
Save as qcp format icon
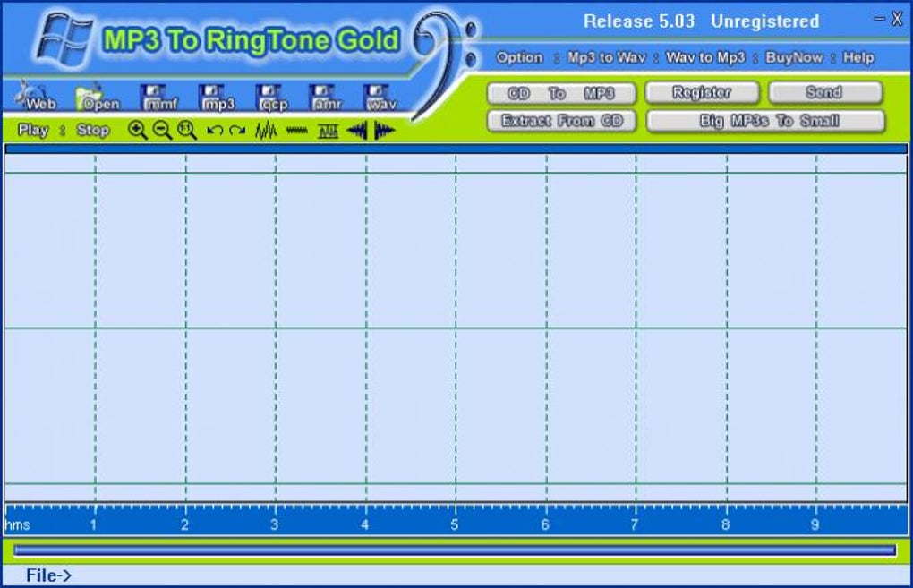click(x=273, y=98)
